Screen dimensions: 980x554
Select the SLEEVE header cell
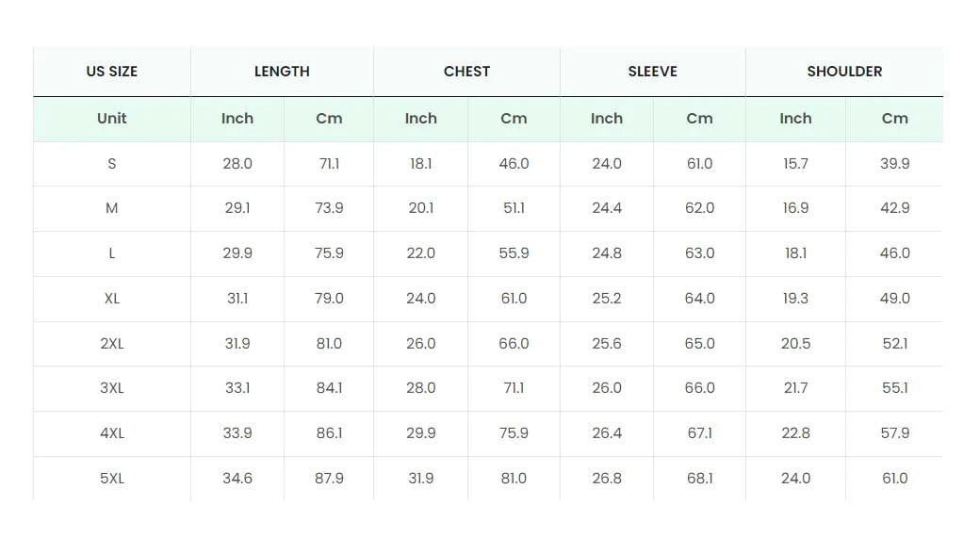[x=652, y=72]
